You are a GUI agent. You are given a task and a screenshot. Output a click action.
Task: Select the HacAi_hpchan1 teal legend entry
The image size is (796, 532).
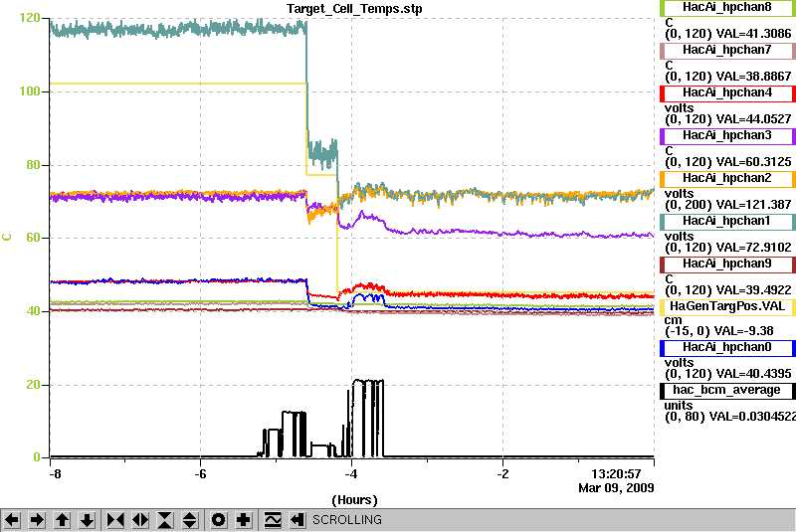pos(727,222)
